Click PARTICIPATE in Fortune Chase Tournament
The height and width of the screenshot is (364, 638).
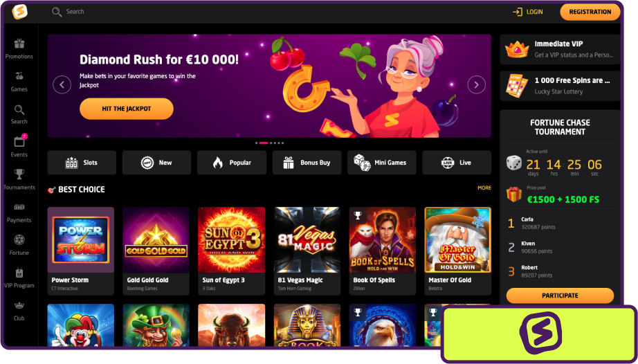[x=560, y=295]
